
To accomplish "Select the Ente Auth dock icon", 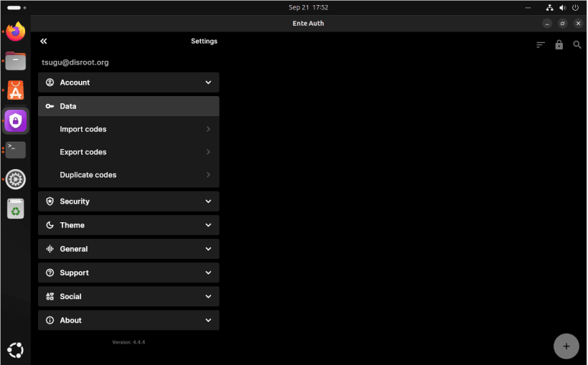I will click(15, 120).
